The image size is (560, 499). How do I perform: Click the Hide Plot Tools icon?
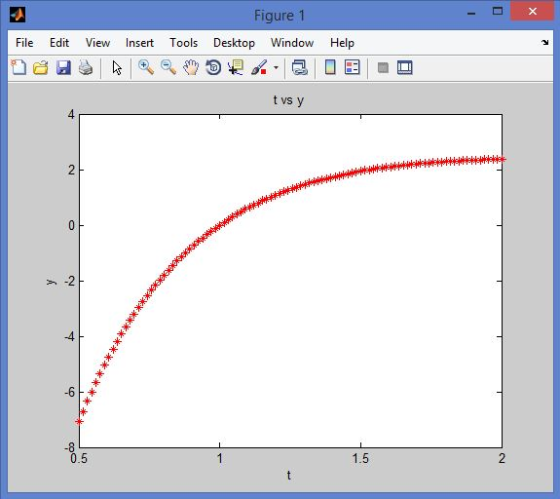pyautogui.click(x=383, y=67)
